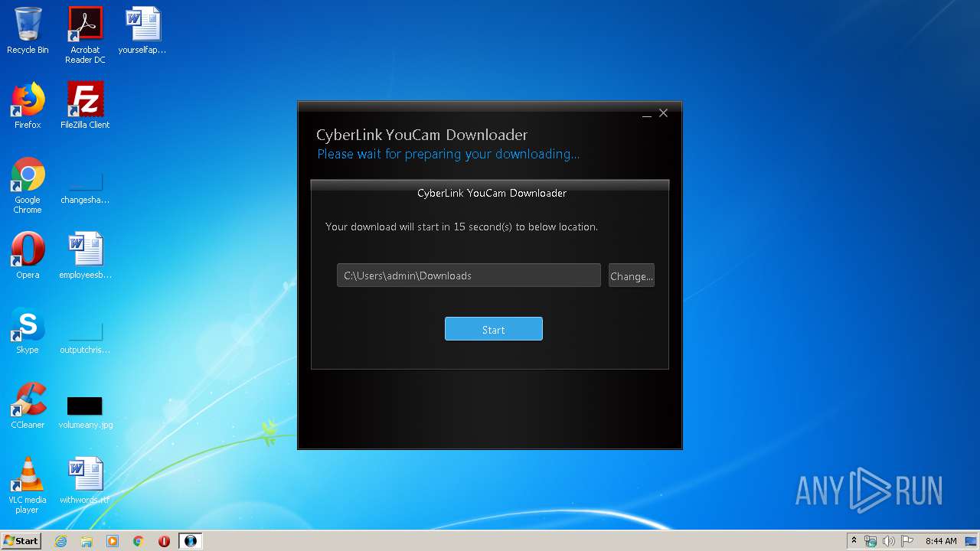Close the YouCam Downloader window
980x551 pixels.
663,113
